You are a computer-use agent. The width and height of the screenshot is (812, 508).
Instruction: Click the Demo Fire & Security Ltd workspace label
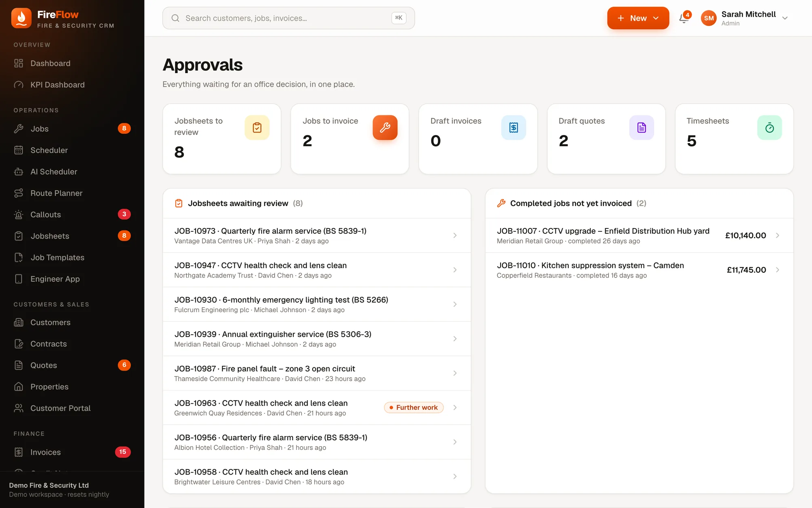[49, 485]
